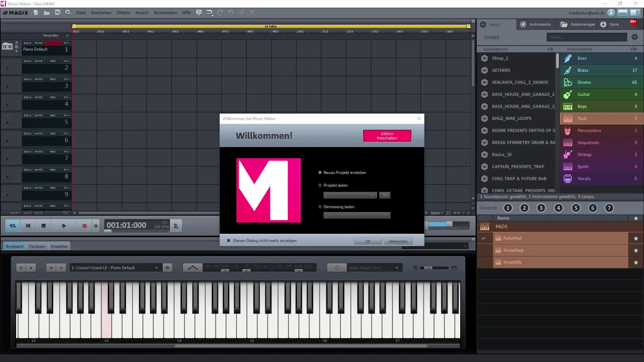Open FX menu on track 4
644x362 pixels.
(67, 98)
